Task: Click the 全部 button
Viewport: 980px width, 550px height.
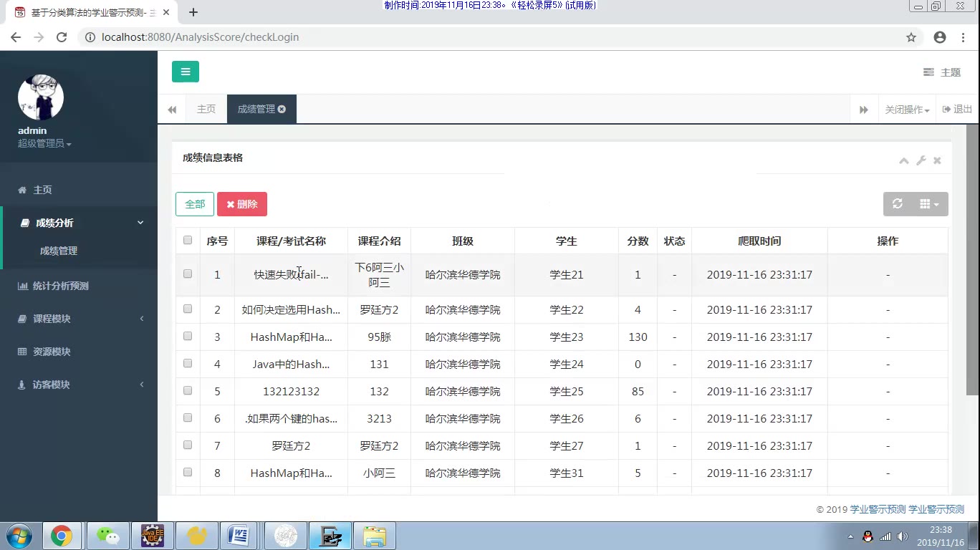Action: coord(195,204)
